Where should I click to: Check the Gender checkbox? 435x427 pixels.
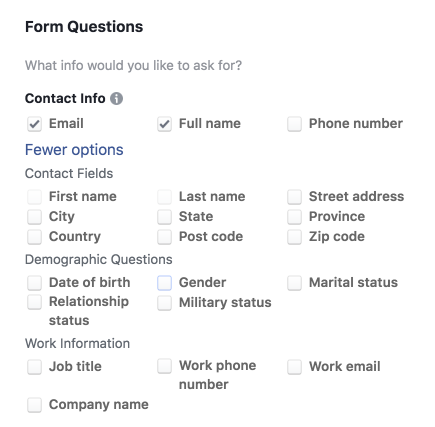pos(164,283)
